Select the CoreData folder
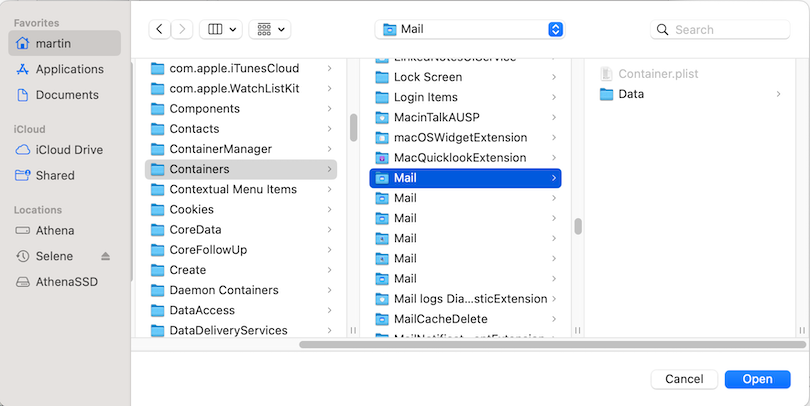This screenshot has height=406, width=810. [241, 229]
